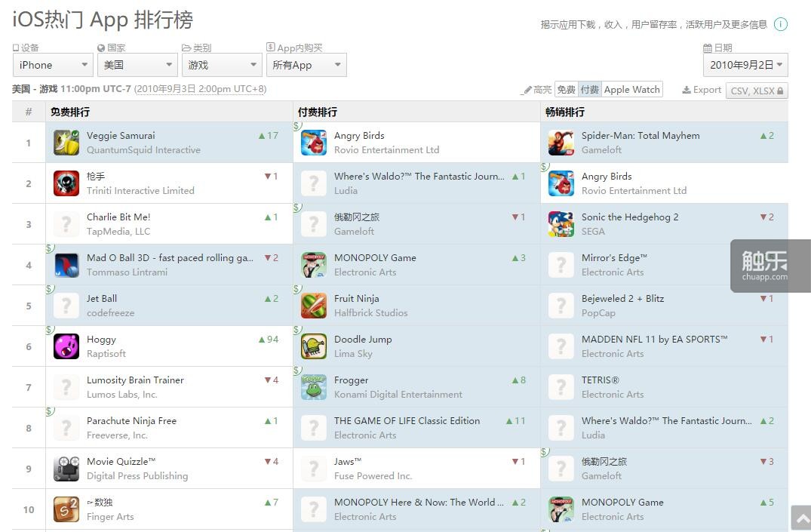Viewport: 811px width, 532px height.
Task: Click the 畅销排行 column header
Action: point(565,112)
